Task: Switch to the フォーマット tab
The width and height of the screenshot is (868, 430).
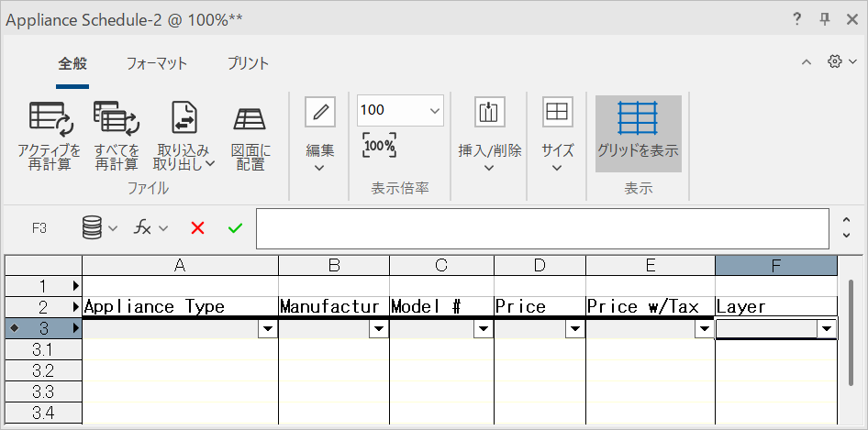Action: 157,63
